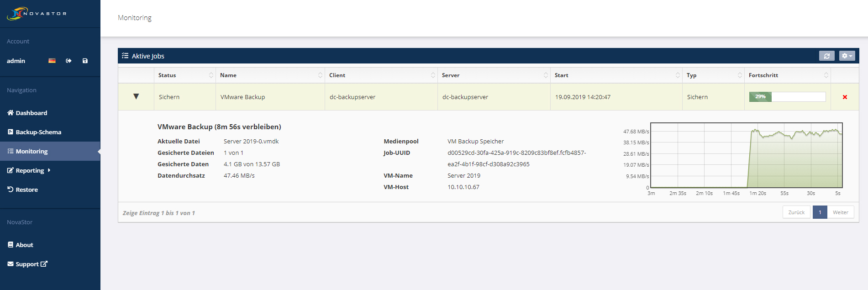Click the save icon beside admin

[85, 61]
